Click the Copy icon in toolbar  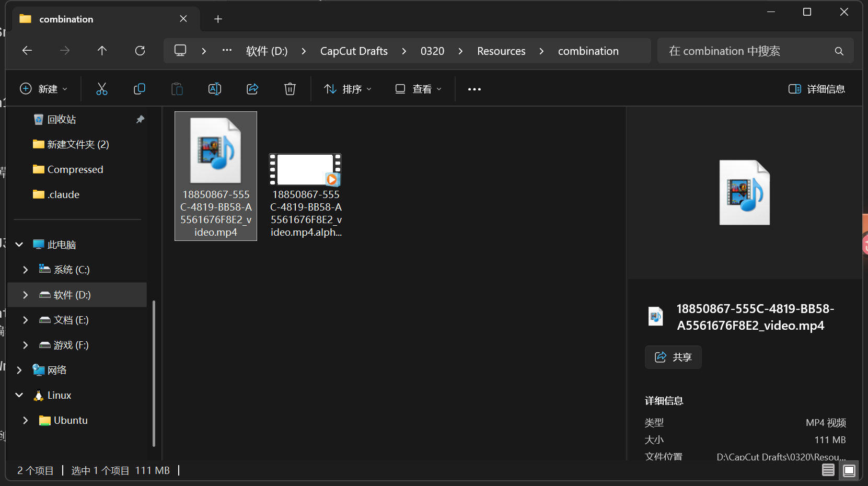click(140, 89)
